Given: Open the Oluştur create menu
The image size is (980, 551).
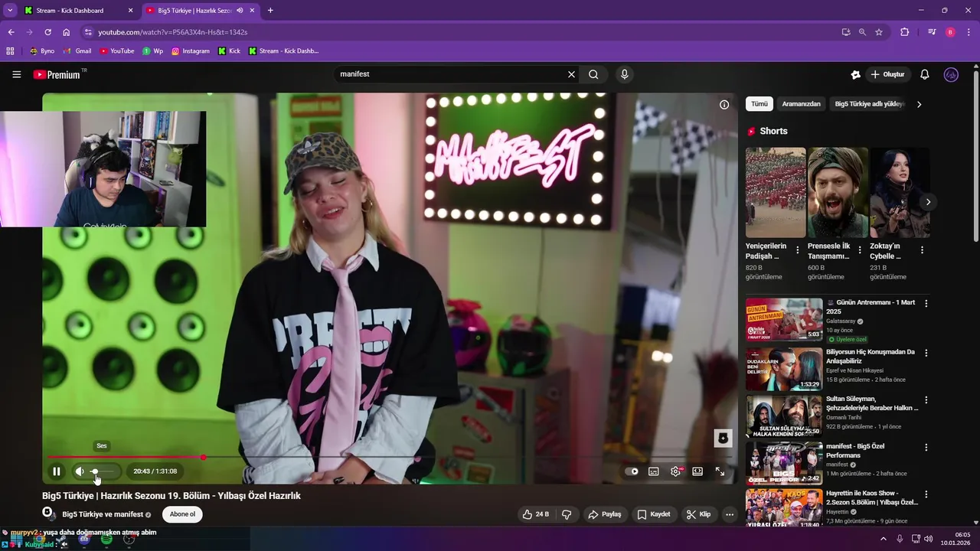Looking at the screenshot, I should pyautogui.click(x=889, y=74).
